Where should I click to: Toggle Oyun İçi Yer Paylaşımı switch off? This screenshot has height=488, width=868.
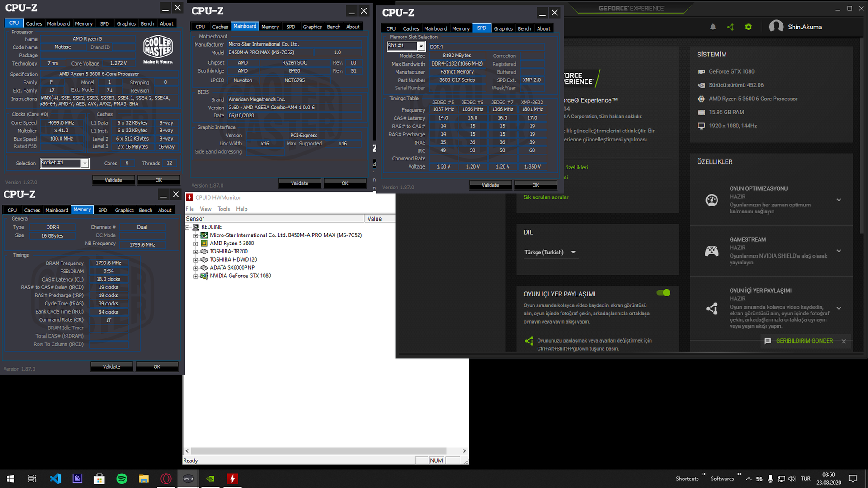point(663,293)
